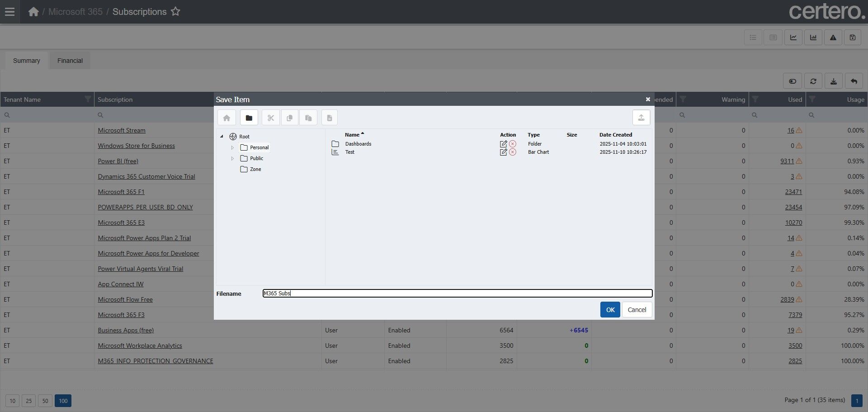Sort file list by Name column
868x412 pixels.
354,135
